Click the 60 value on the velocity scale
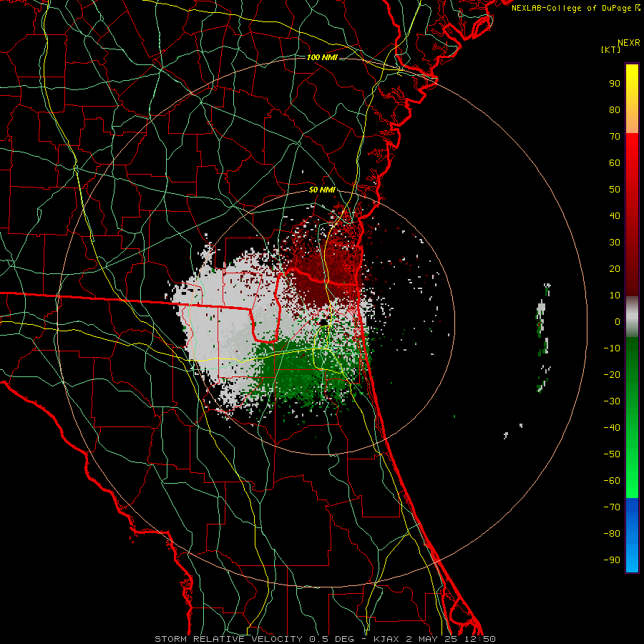644x644 pixels. pyautogui.click(x=615, y=163)
